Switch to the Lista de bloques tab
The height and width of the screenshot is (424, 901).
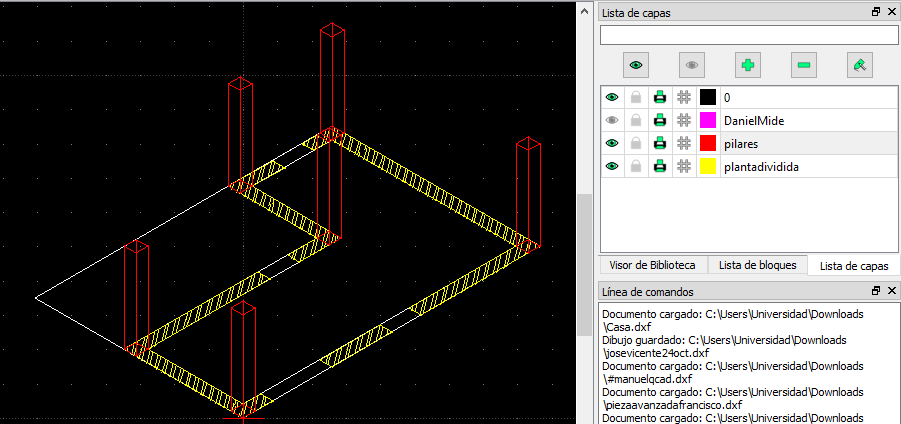[757, 265]
